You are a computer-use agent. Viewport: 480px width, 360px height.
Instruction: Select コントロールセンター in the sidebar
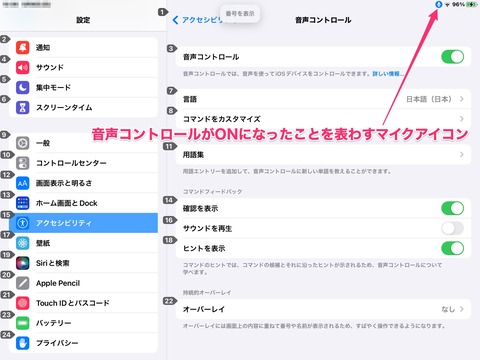click(83, 163)
